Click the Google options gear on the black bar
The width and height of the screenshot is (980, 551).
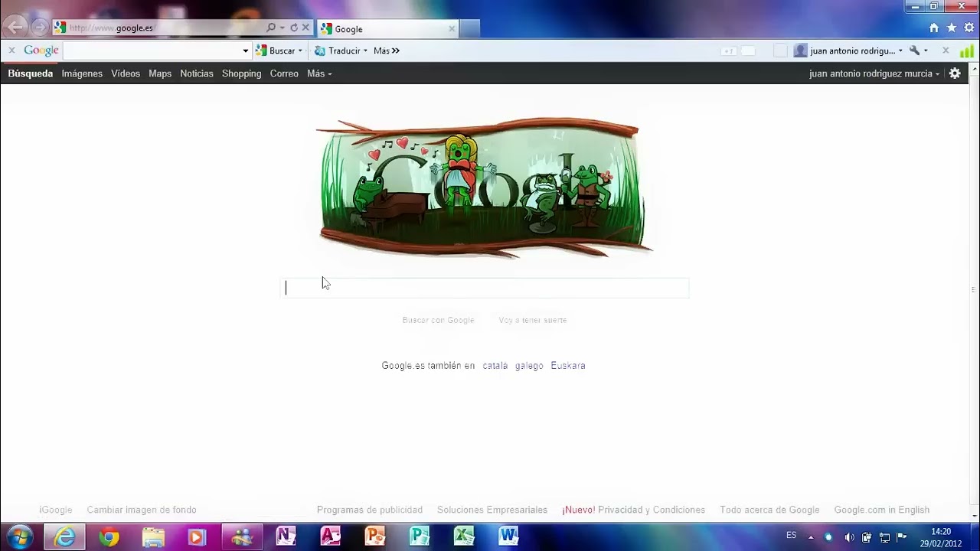coord(955,73)
